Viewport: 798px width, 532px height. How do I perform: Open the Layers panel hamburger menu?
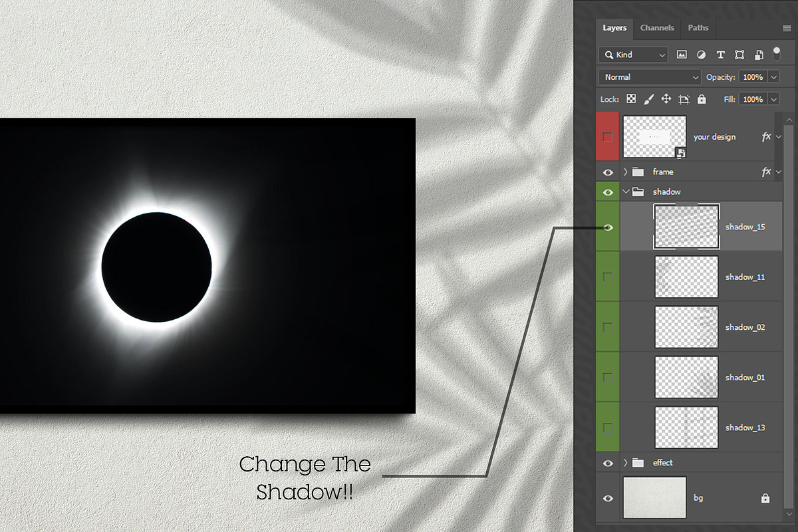[x=787, y=29]
